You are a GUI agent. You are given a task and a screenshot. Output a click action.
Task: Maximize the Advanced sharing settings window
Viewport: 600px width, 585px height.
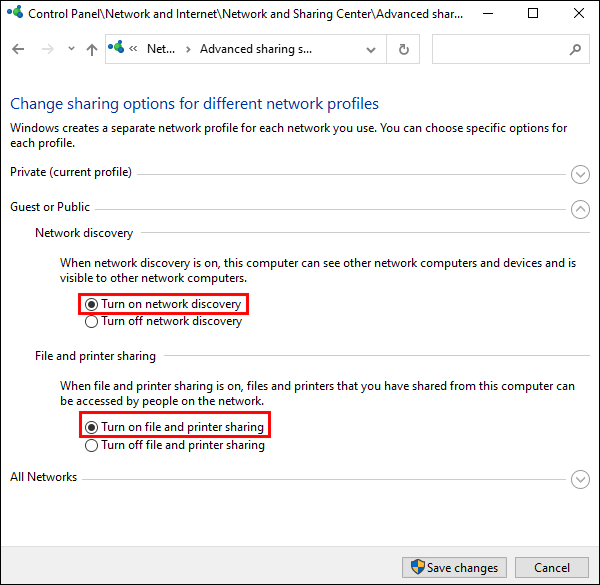click(533, 13)
